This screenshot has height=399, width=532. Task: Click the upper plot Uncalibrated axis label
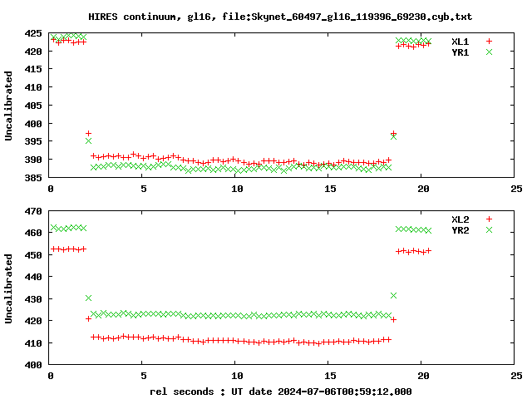tap(8, 106)
